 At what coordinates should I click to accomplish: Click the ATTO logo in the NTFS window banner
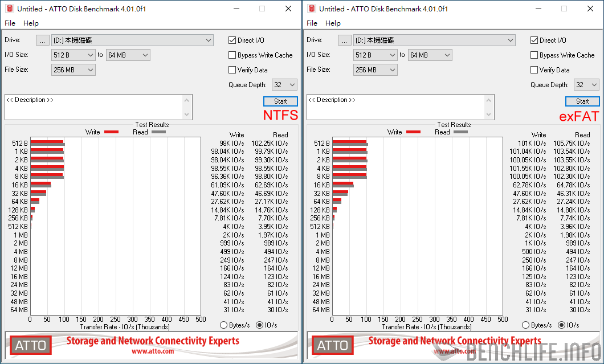pyautogui.click(x=31, y=346)
